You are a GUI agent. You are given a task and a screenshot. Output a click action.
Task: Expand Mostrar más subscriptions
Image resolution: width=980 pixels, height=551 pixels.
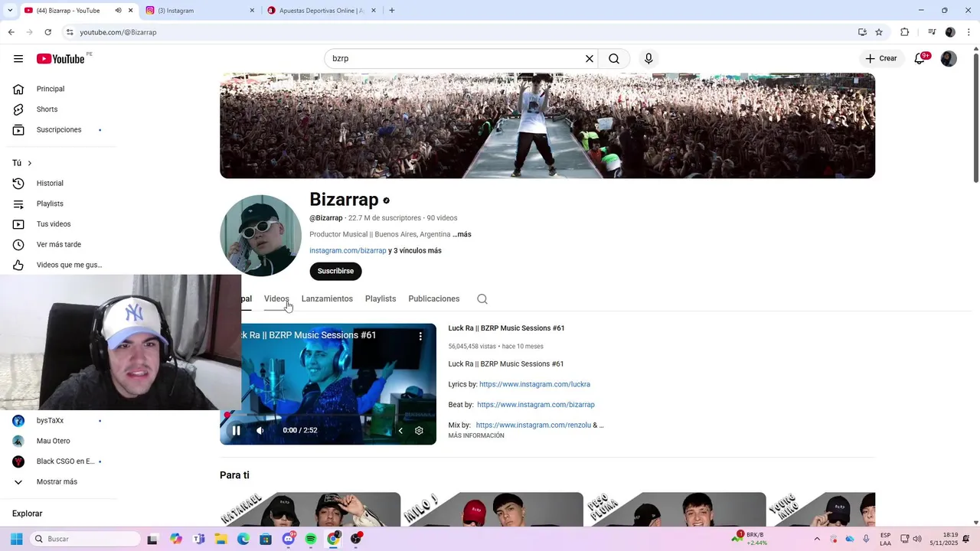[x=58, y=482]
